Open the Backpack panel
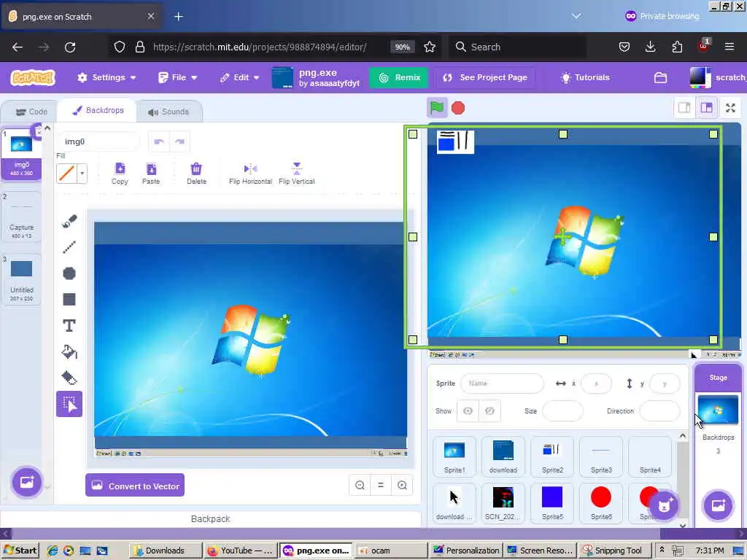 click(x=210, y=518)
